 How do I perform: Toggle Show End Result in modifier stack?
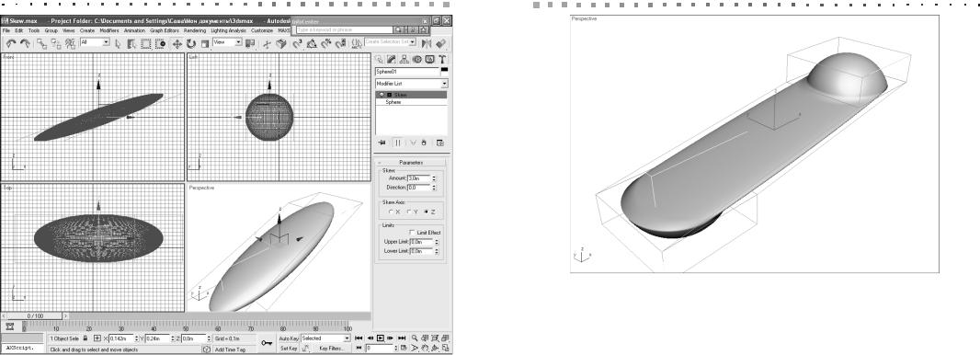398,143
